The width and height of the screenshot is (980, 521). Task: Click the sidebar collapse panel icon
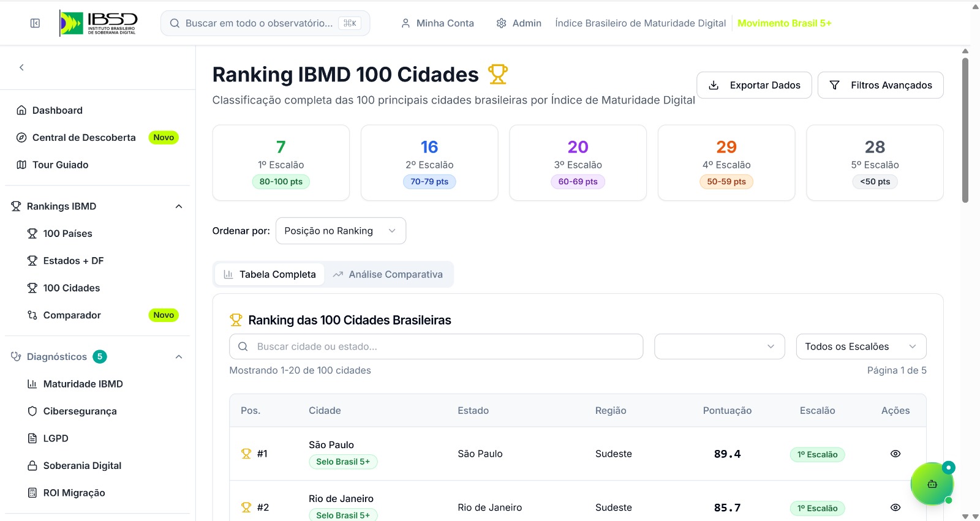point(35,23)
